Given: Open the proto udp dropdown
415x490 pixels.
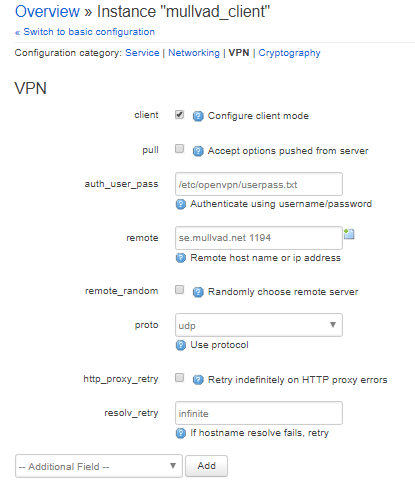Looking at the screenshot, I should tap(259, 325).
